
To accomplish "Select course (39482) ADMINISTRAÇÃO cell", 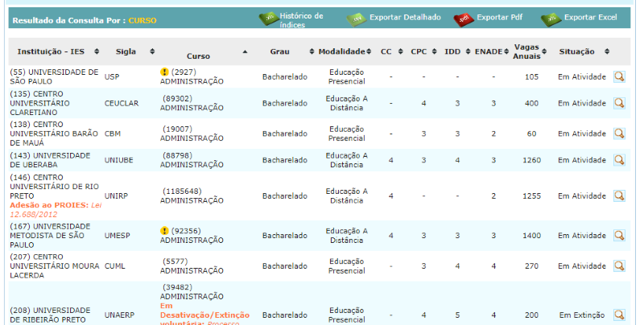I will click(192, 292).
